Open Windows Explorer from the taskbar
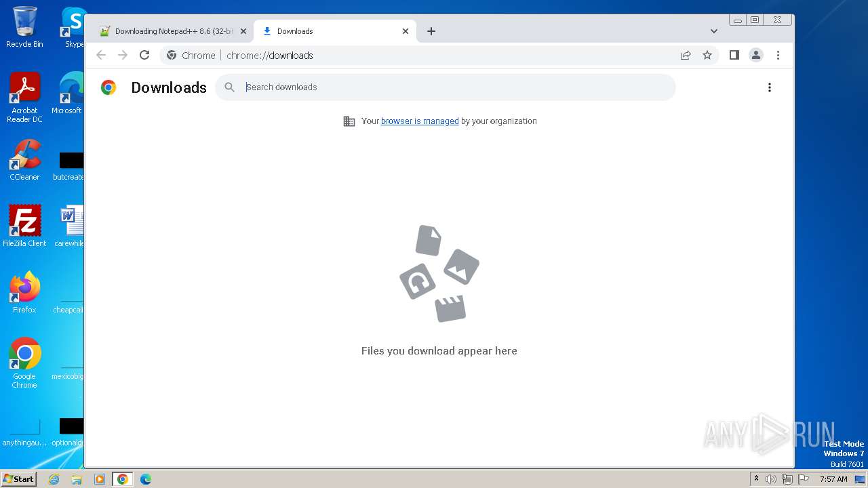 pyautogui.click(x=77, y=479)
